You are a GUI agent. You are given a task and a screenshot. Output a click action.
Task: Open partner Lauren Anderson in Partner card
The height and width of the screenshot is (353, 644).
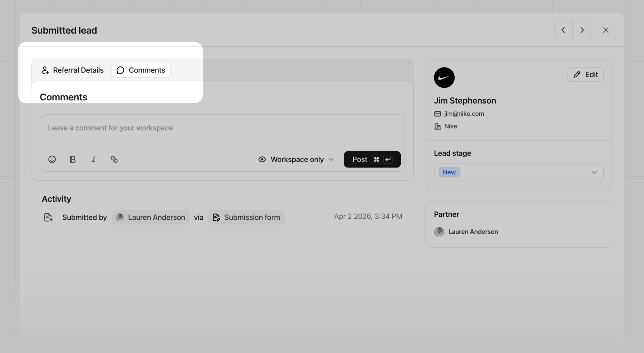tap(466, 232)
